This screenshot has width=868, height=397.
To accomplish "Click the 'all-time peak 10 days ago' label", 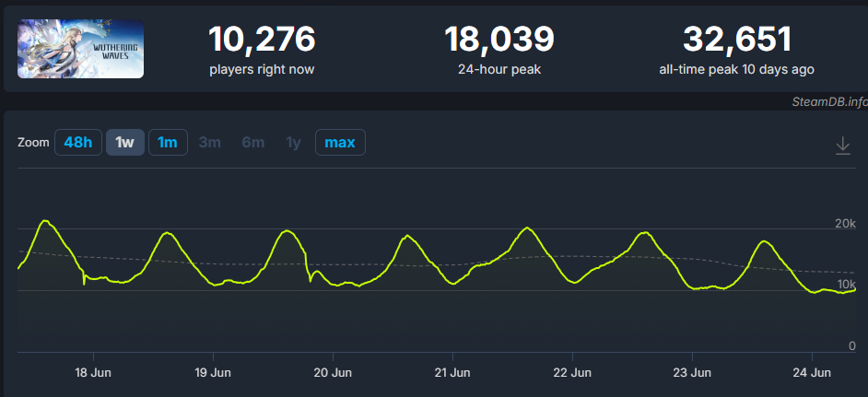I will pos(737,70).
